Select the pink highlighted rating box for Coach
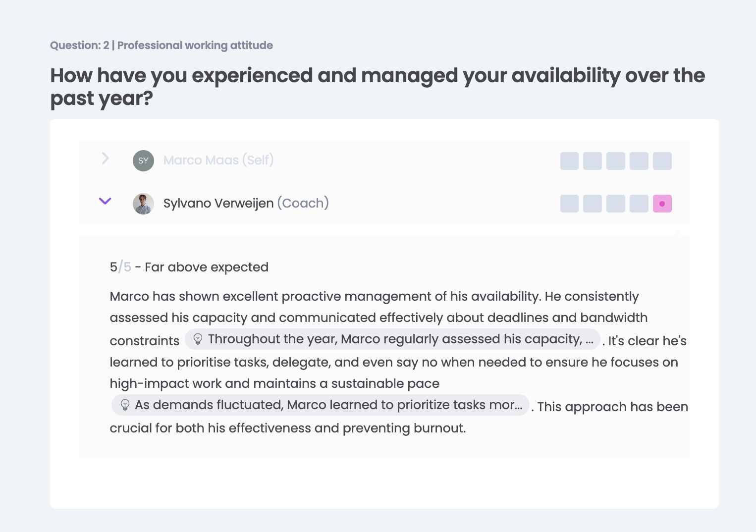The width and height of the screenshot is (756, 532). click(662, 204)
